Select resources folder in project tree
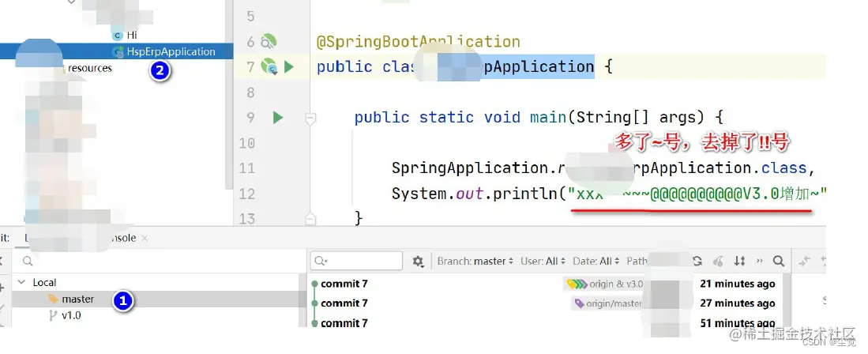 coord(90,68)
